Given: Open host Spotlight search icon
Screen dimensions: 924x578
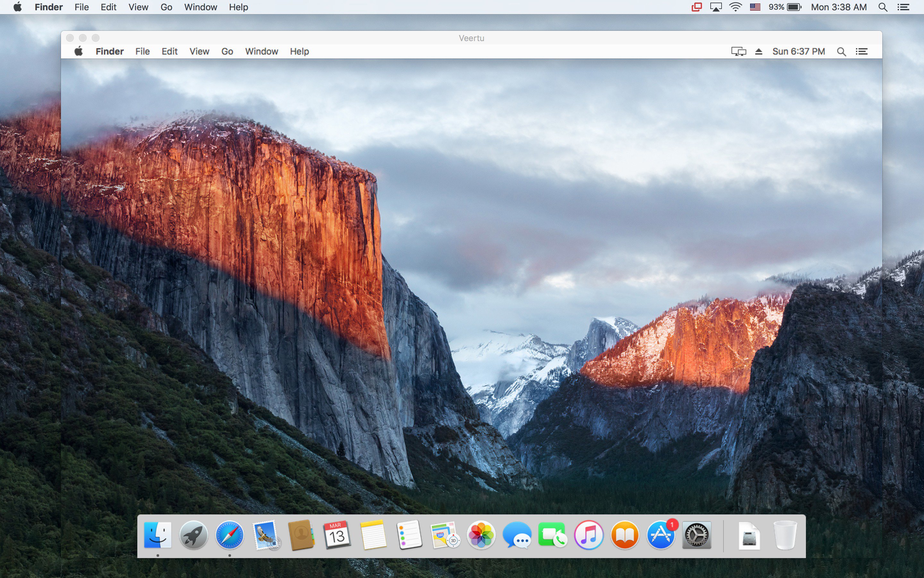Looking at the screenshot, I should pos(882,7).
